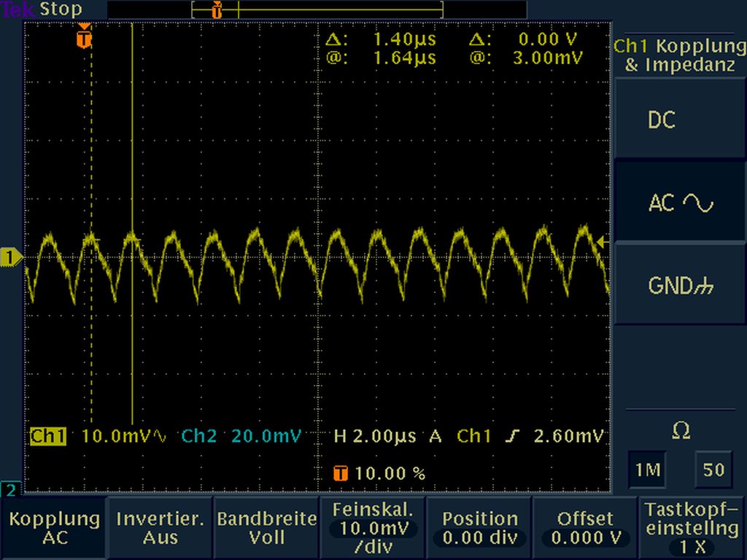The image size is (747, 560).
Task: Open the Bandbreite Voll menu
Action: (266, 528)
